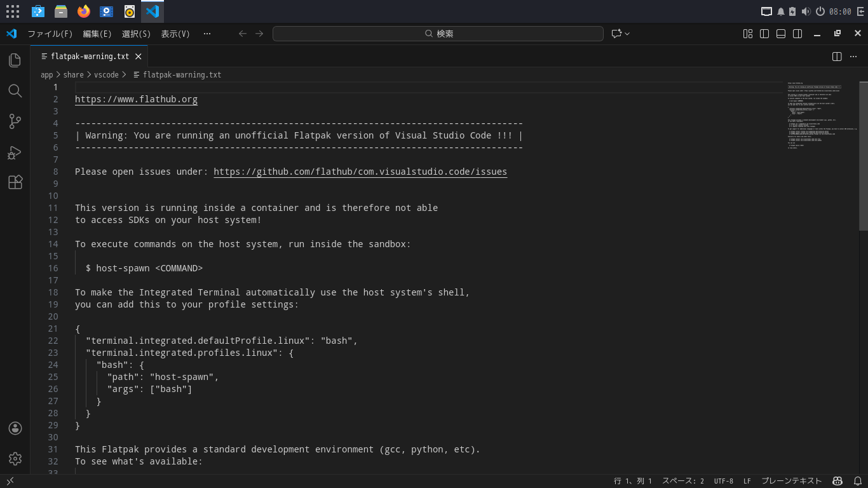Open the Explorer view in the activity bar
The image size is (868, 488).
click(15, 60)
